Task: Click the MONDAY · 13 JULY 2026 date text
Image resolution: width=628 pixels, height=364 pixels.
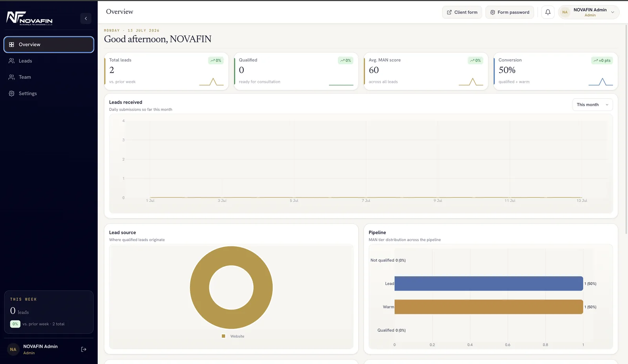Action: (131, 30)
